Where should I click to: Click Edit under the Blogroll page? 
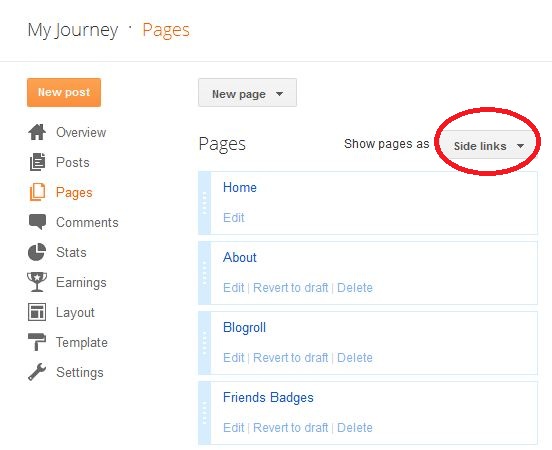234,358
